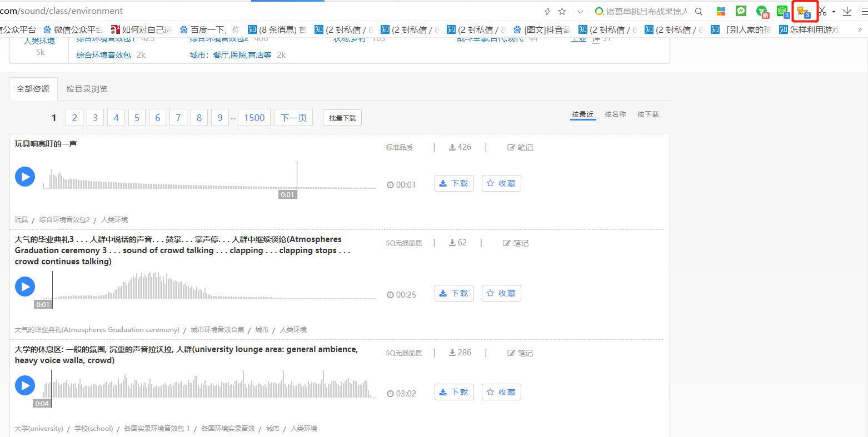
Task: Open the colorful four-square apps extension
Action: click(x=721, y=11)
